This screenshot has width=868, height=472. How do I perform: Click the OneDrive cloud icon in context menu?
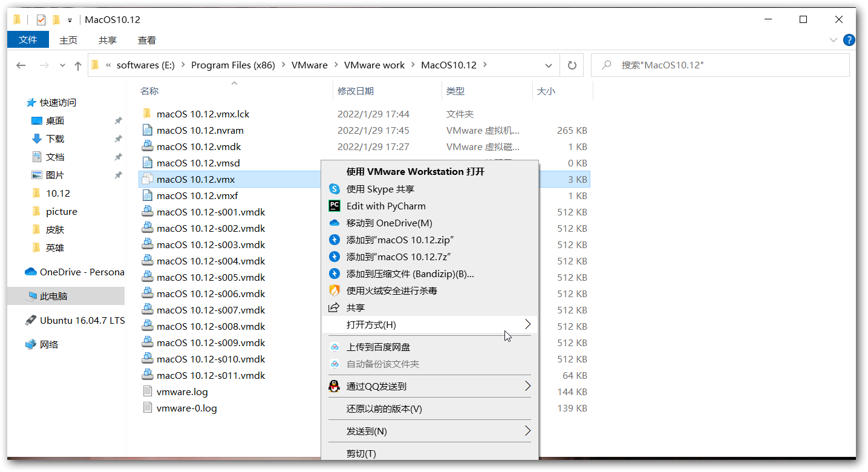[334, 223]
